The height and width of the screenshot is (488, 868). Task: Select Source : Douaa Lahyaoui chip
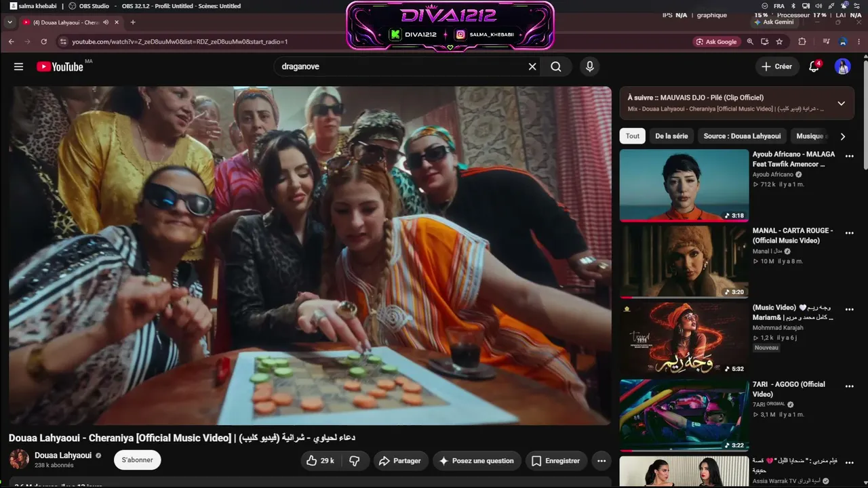coord(742,136)
